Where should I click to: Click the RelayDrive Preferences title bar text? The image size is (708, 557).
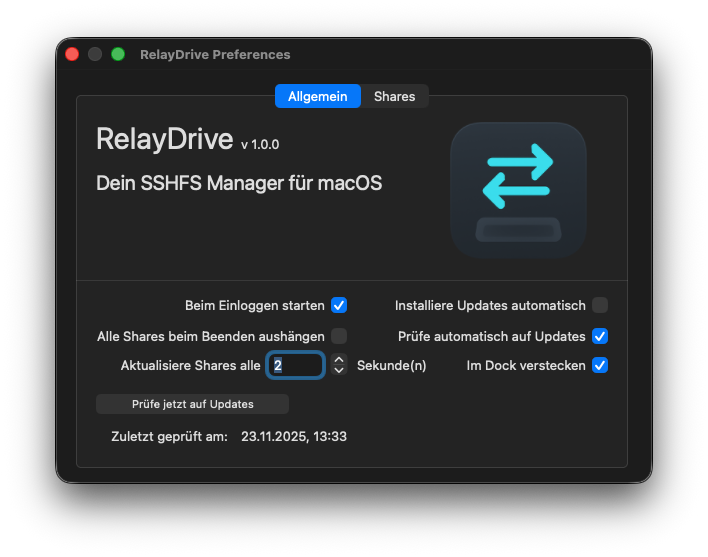[215, 54]
